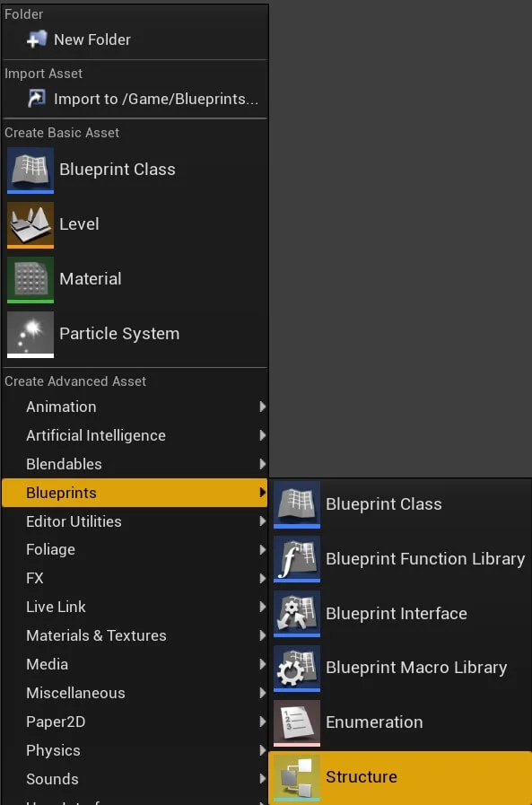Click the Structure icon in submenu
The image size is (532, 805).
tap(297, 777)
